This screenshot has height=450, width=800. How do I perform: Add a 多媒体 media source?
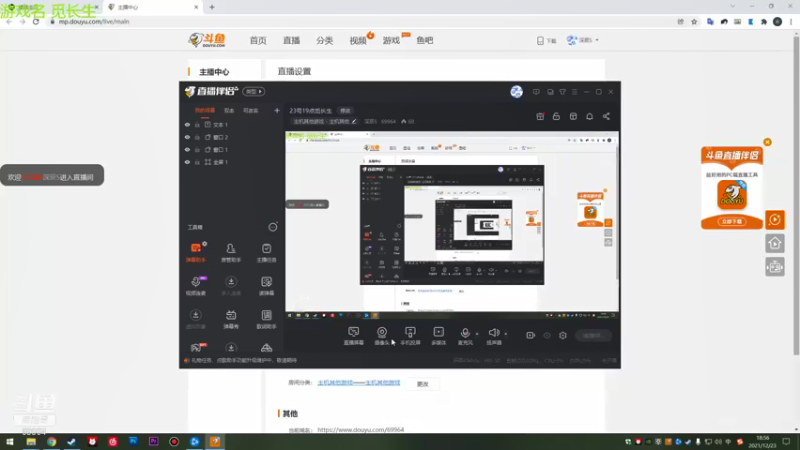[439, 336]
